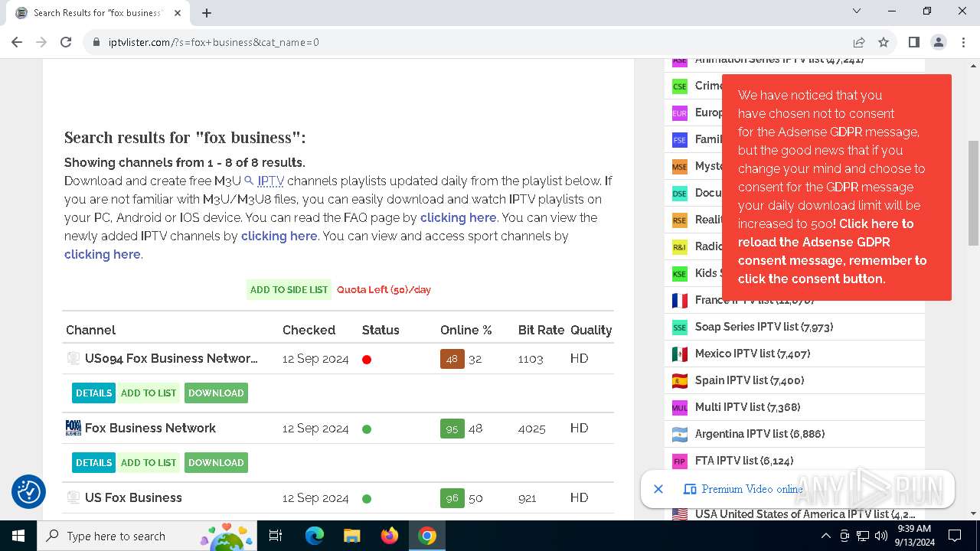Click the CSE Crime category badge
This screenshot has width=980, height=551.
(679, 86)
